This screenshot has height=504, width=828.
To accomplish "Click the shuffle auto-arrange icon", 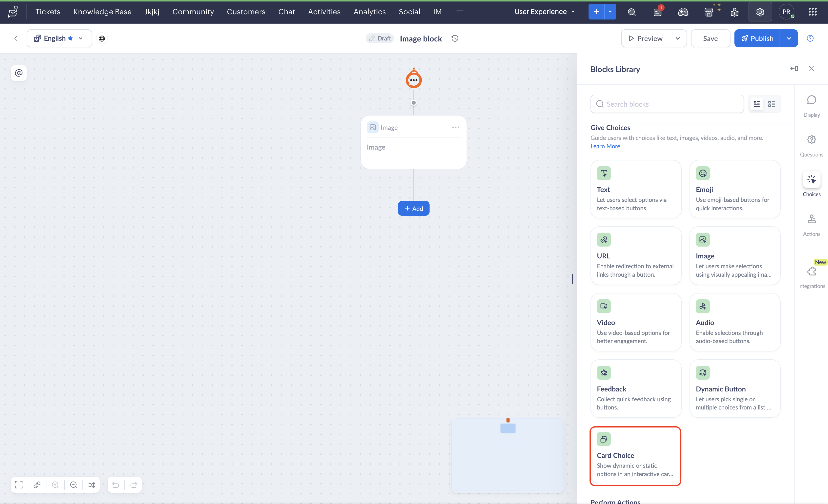I will (92, 485).
